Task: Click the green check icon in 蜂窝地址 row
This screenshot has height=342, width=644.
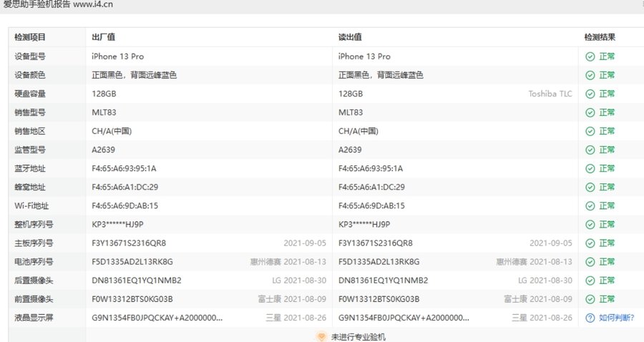Action: (x=590, y=187)
